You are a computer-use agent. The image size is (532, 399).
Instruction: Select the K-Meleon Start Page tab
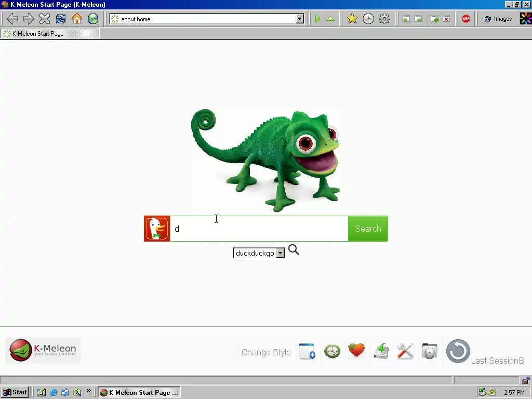pos(49,34)
